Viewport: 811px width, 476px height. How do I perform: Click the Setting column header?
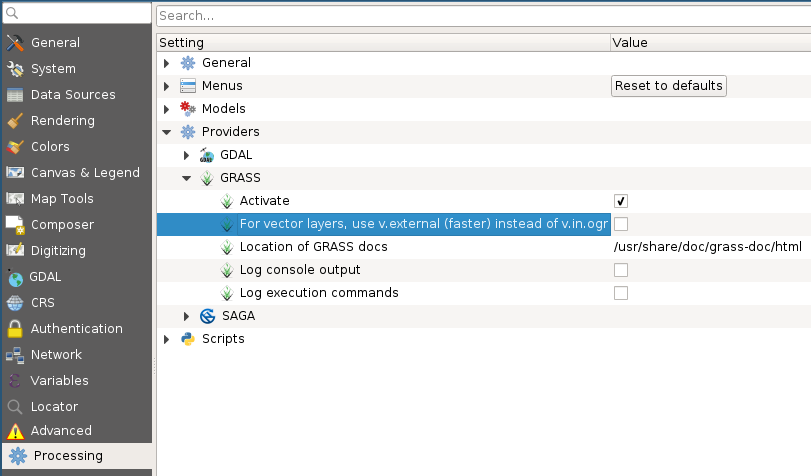click(383, 42)
